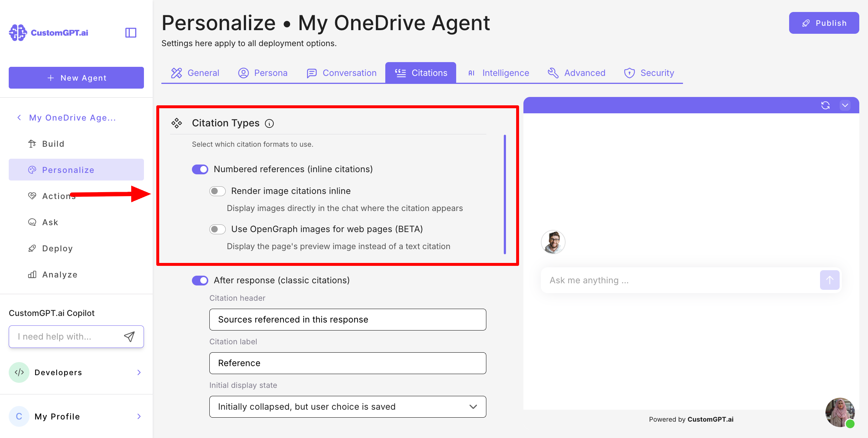
Task: Enable Render image citations inline
Action: 217,191
